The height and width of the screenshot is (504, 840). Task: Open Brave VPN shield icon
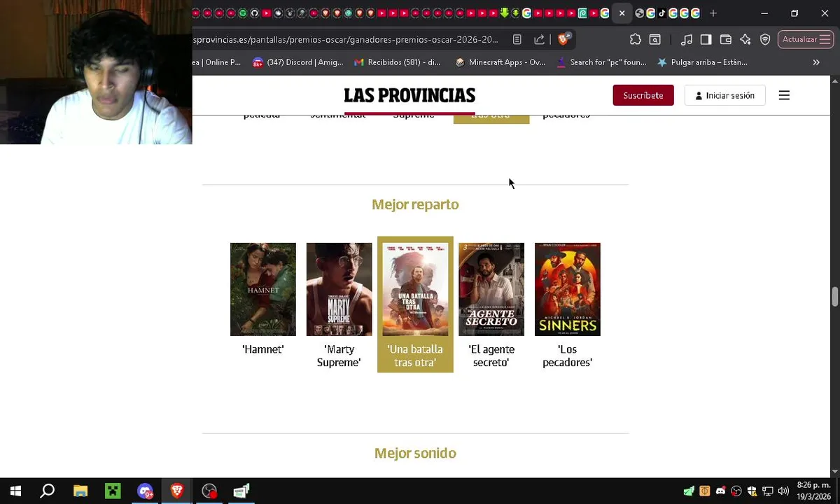[x=765, y=39]
